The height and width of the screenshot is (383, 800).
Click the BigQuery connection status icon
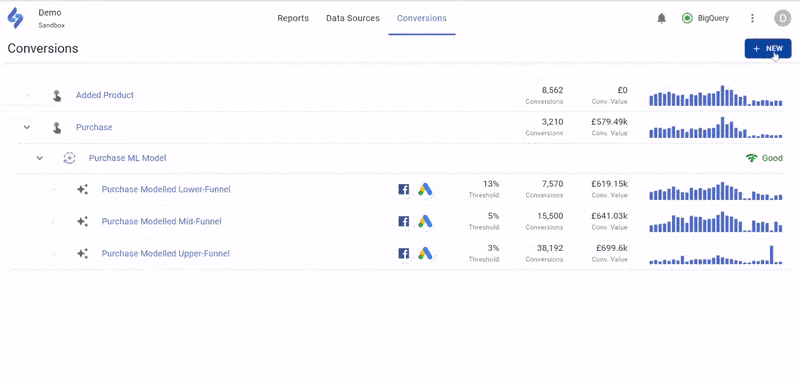687,18
